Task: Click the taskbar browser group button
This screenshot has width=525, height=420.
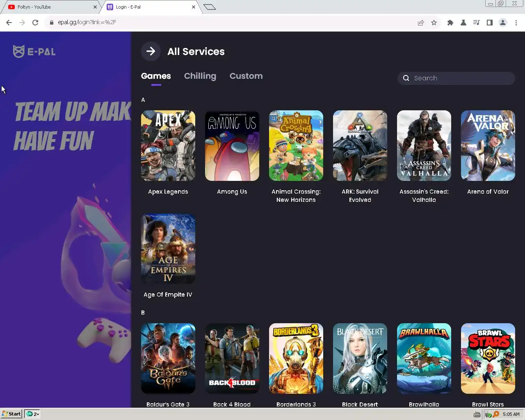Action: (32, 414)
